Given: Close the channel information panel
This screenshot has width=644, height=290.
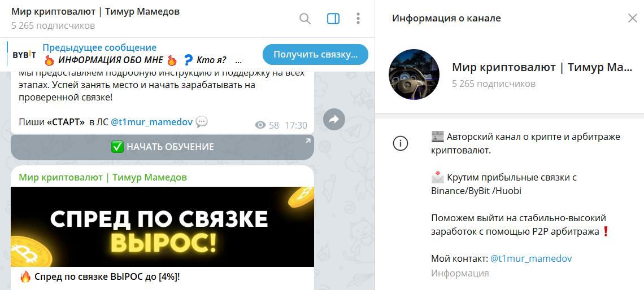Looking at the screenshot, I should [x=633, y=18].
